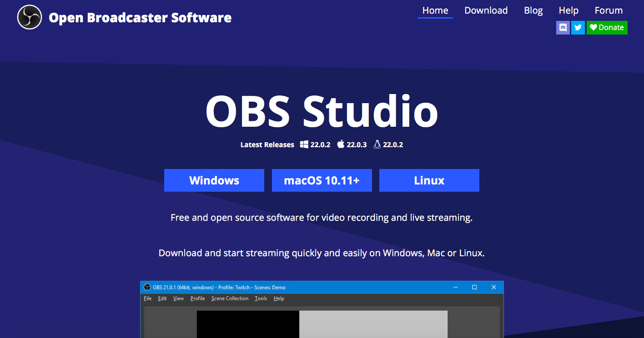Click the OBS logo icon
Image resolution: width=644 pixels, height=338 pixels.
click(30, 17)
